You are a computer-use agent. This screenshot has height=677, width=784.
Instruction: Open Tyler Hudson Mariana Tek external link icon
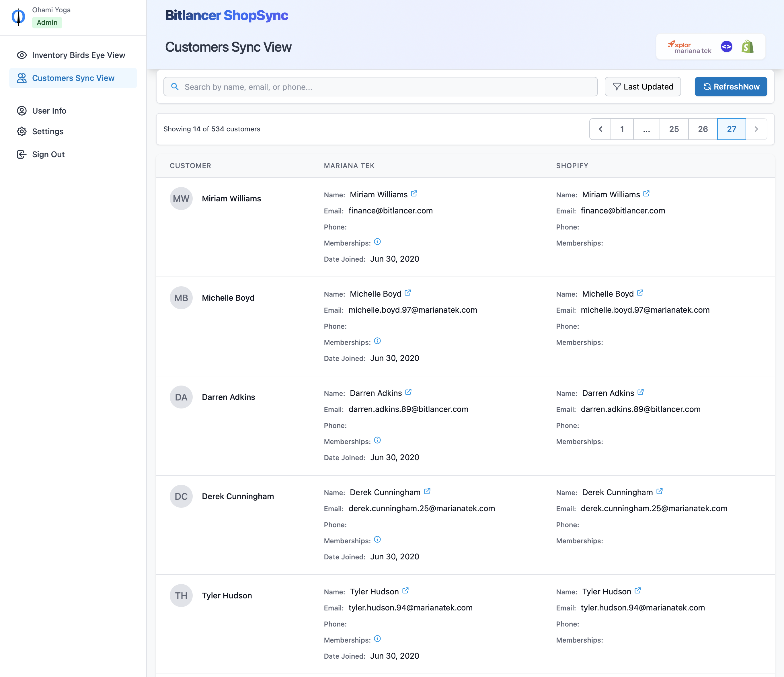(x=405, y=590)
